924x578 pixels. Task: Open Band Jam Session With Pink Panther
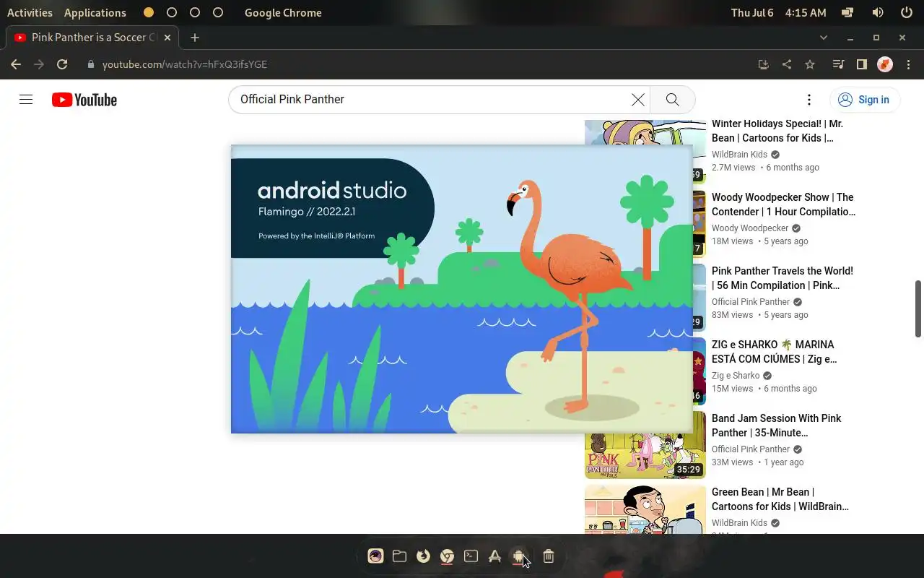(x=777, y=426)
